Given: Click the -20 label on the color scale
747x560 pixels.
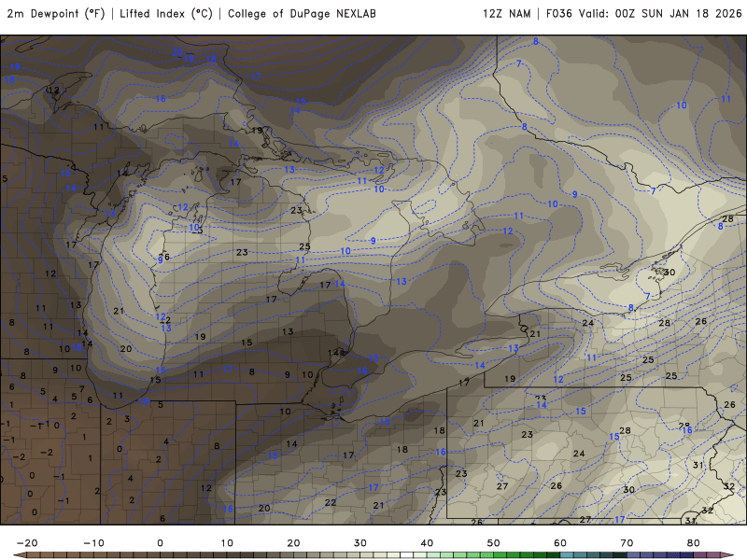Looking at the screenshot, I should click(x=27, y=543).
